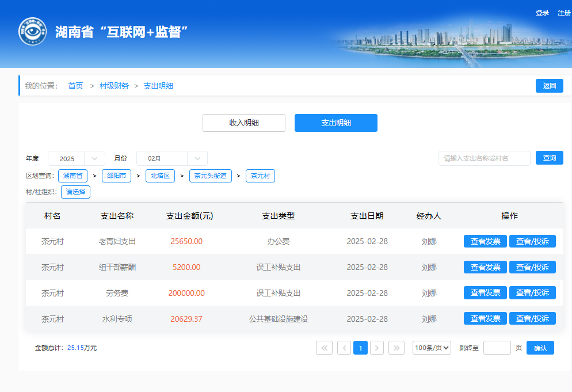Click 查看/投诉 for 水利专项 row
Viewport: 572px width, 392px height.
coord(532,318)
